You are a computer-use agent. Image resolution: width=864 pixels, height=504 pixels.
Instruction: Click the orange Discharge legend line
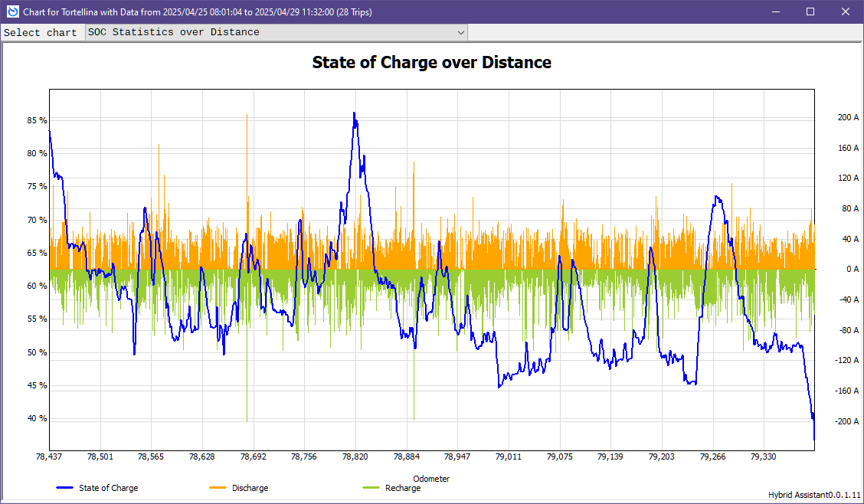point(218,488)
